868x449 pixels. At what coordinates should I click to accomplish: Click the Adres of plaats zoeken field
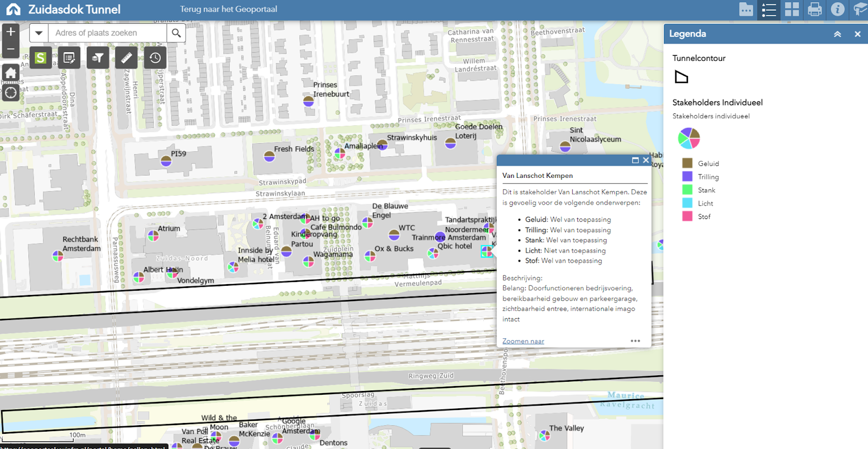[x=107, y=33]
